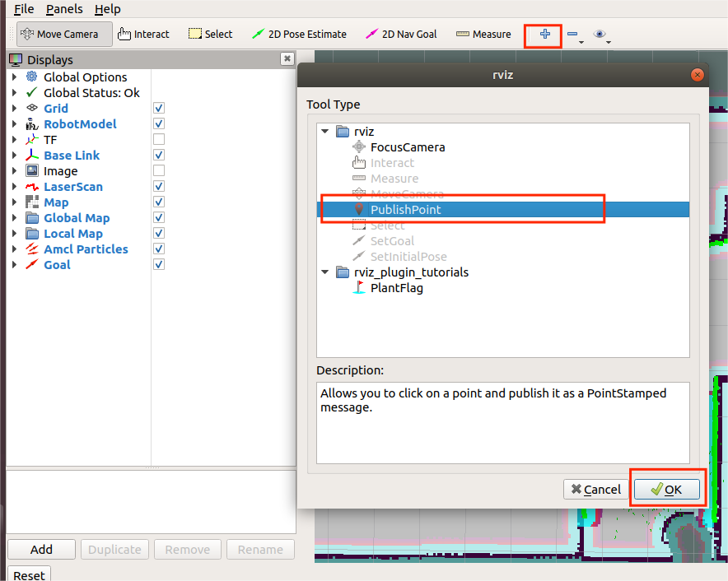Select the Measure tool in toolbar
The width and height of the screenshot is (728, 581).
click(x=483, y=35)
